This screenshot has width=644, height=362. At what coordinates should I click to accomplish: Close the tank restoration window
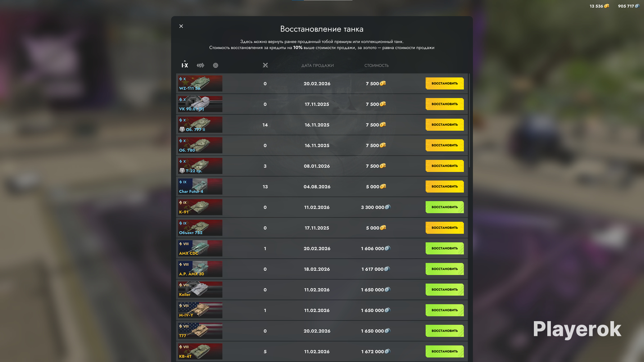181,26
